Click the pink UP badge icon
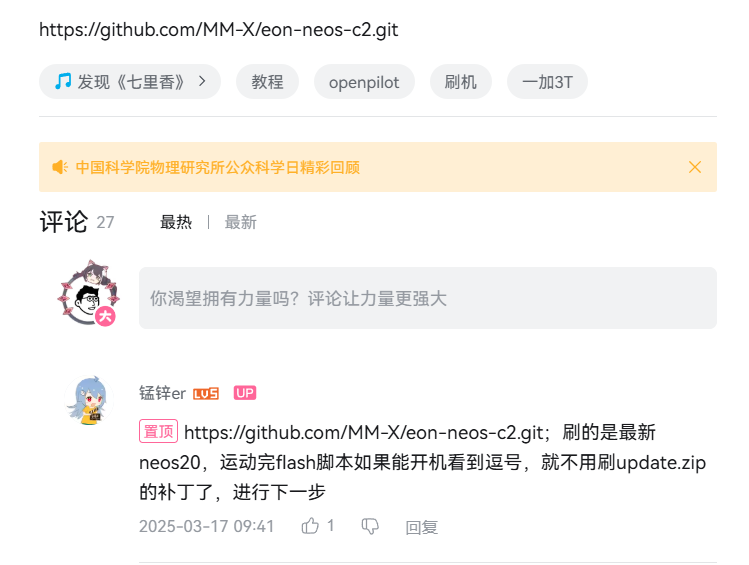 pos(245,393)
